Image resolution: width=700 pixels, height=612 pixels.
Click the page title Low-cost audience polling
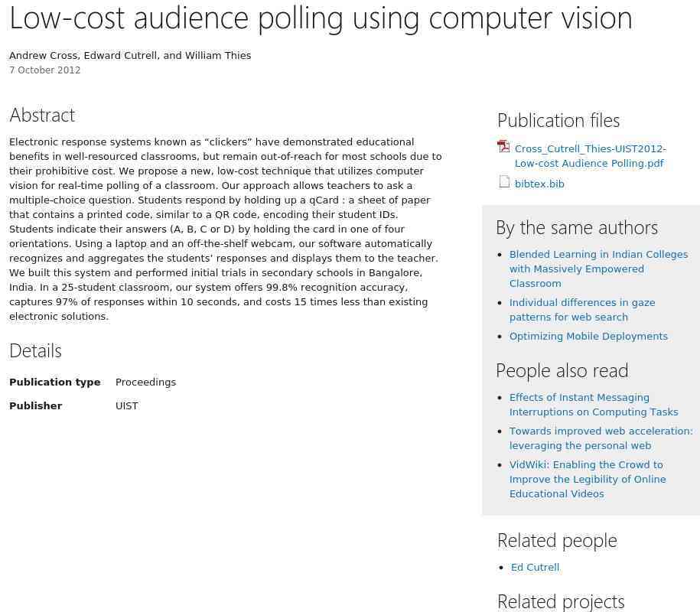(x=321, y=19)
